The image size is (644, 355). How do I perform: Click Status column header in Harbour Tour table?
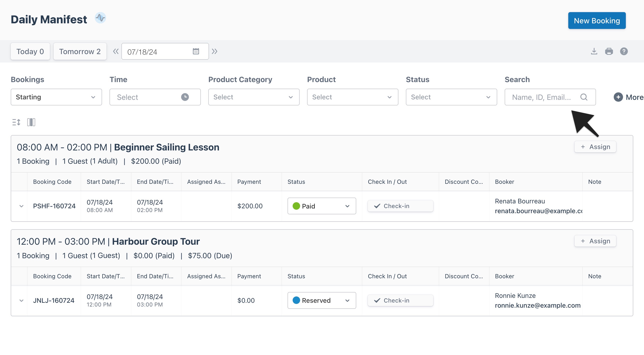pyautogui.click(x=296, y=276)
